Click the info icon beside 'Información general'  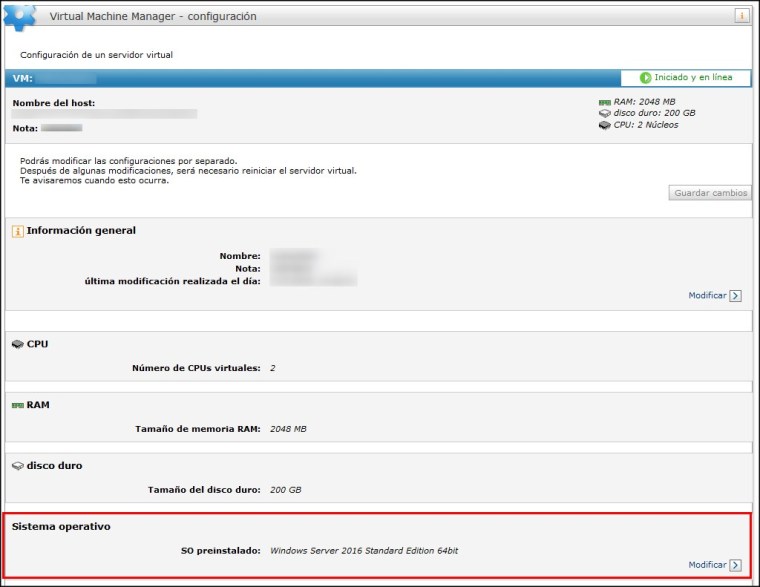click(17, 231)
